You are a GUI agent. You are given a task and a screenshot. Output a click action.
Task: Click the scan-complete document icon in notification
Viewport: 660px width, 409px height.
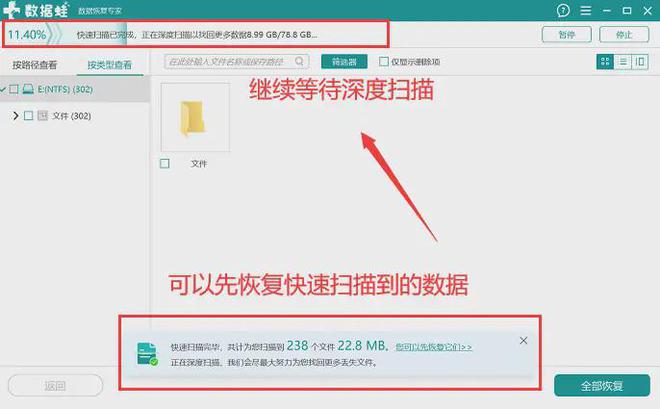pos(147,353)
